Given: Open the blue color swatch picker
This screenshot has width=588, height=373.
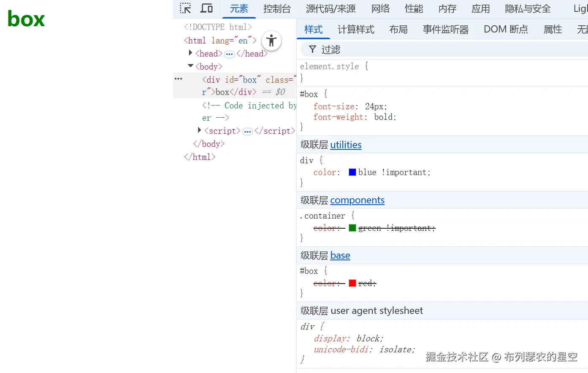Looking at the screenshot, I should coord(352,172).
